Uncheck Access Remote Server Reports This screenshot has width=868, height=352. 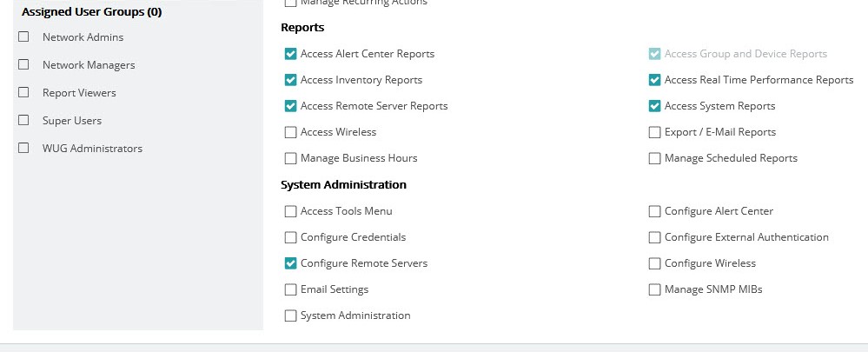(290, 106)
